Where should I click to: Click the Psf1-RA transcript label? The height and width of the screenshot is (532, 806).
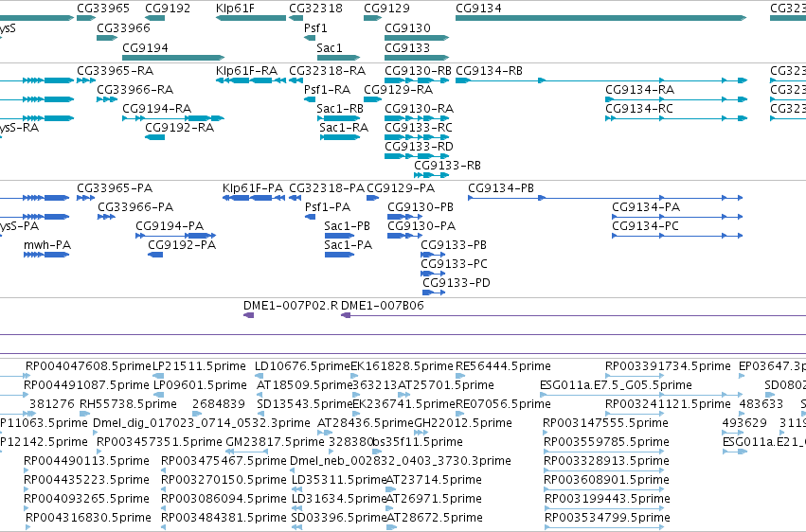click(x=328, y=89)
